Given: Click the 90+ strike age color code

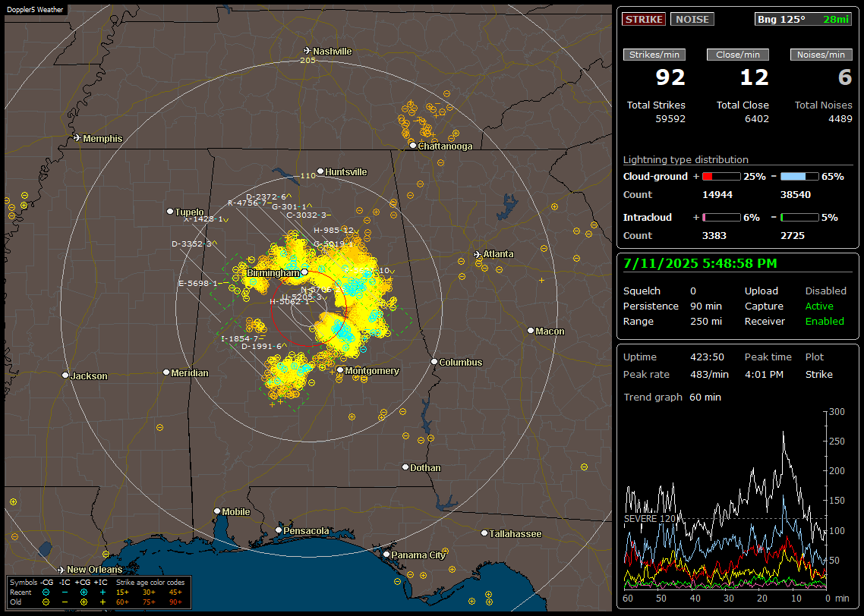Looking at the screenshot, I should pyautogui.click(x=175, y=602).
